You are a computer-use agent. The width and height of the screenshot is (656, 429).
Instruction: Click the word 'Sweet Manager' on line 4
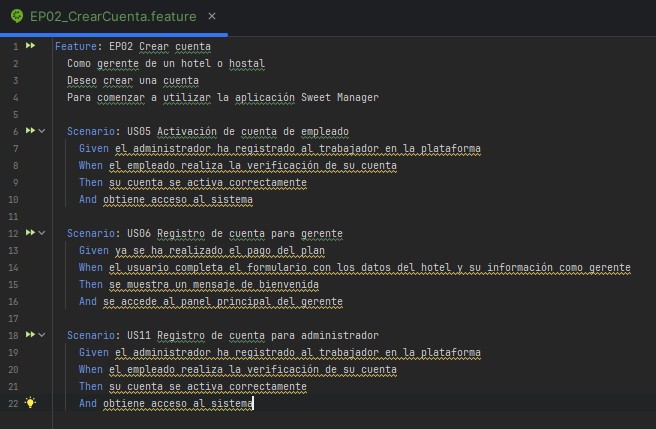click(x=340, y=98)
